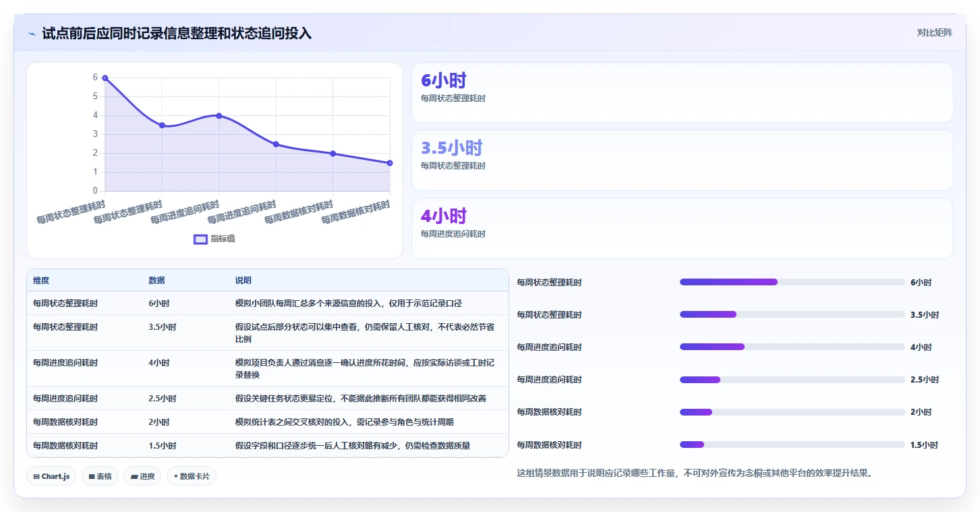Click the progress bar valued 2.5小时

(792, 380)
